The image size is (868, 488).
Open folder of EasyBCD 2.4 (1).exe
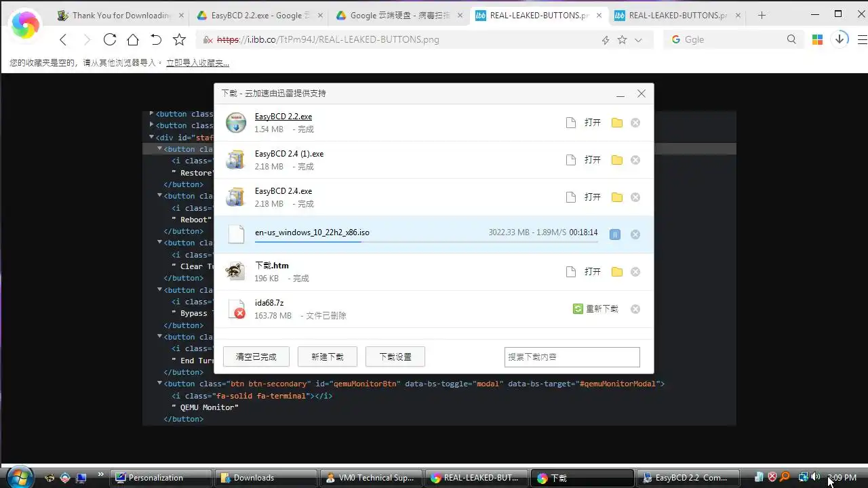pyautogui.click(x=616, y=160)
